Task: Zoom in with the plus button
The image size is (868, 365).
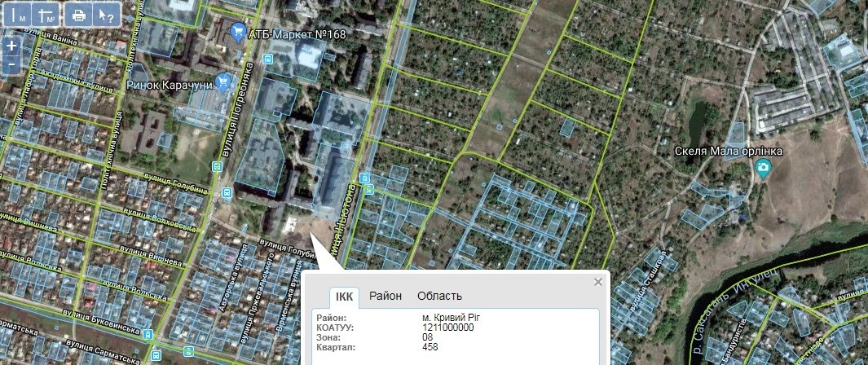Action: point(11,46)
